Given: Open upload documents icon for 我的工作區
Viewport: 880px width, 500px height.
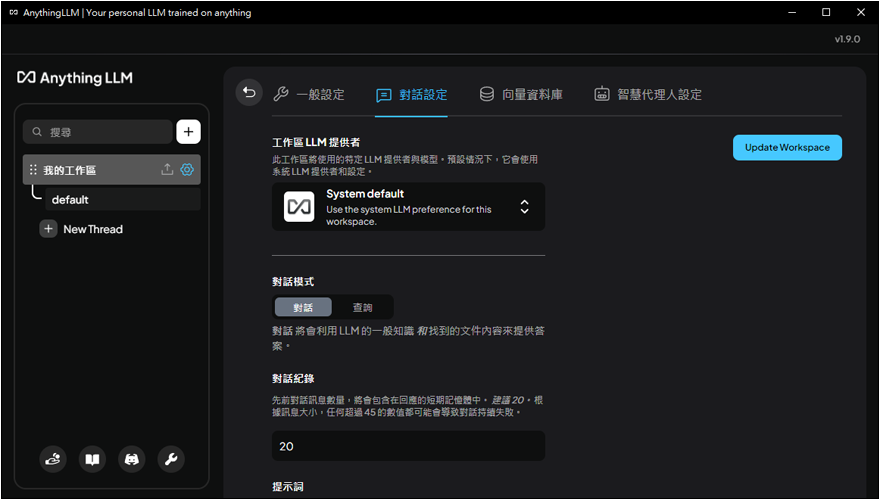Looking at the screenshot, I should point(167,170).
